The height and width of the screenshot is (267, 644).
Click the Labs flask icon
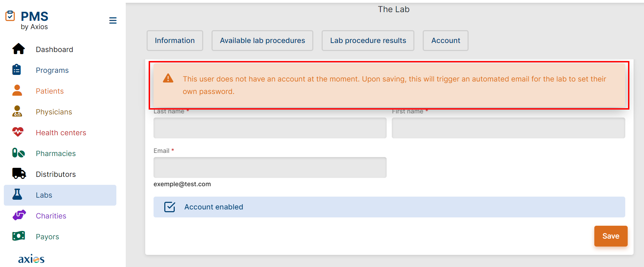coord(17,195)
